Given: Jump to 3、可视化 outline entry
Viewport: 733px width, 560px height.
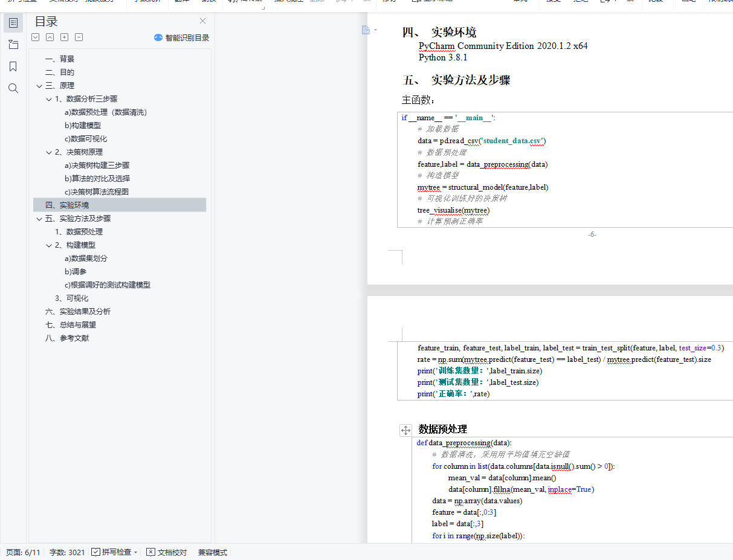Looking at the screenshot, I should (71, 298).
